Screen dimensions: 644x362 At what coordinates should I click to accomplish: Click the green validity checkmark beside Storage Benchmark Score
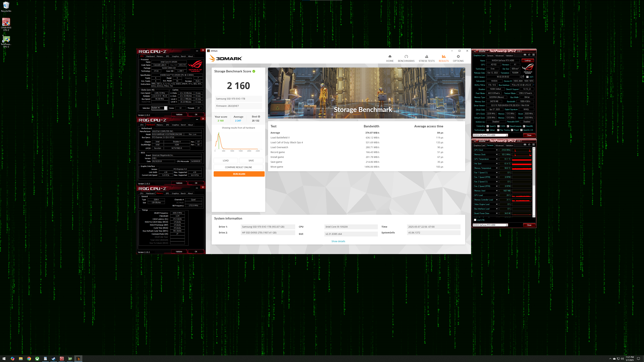click(254, 71)
